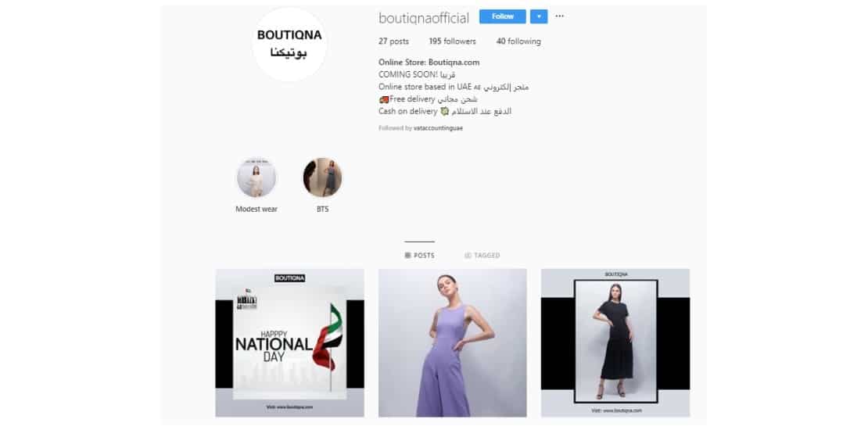
Task: Switch to the POSTS tab
Action: click(420, 256)
